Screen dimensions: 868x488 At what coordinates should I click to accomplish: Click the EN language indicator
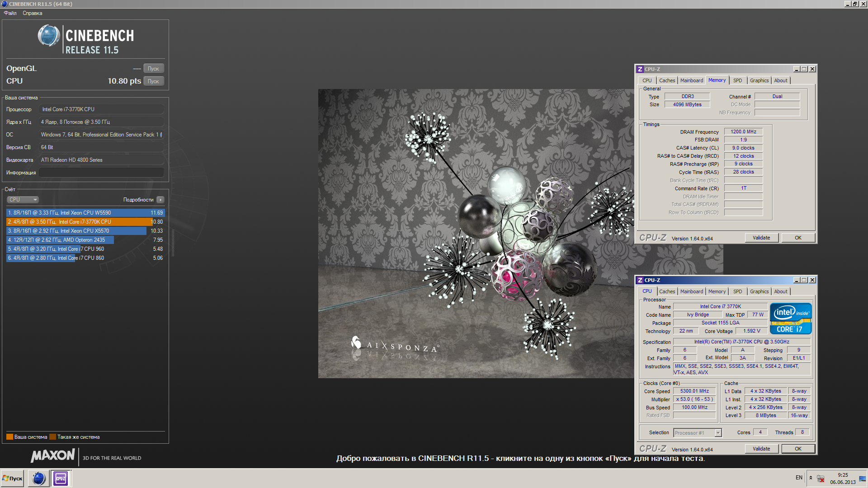(x=799, y=478)
